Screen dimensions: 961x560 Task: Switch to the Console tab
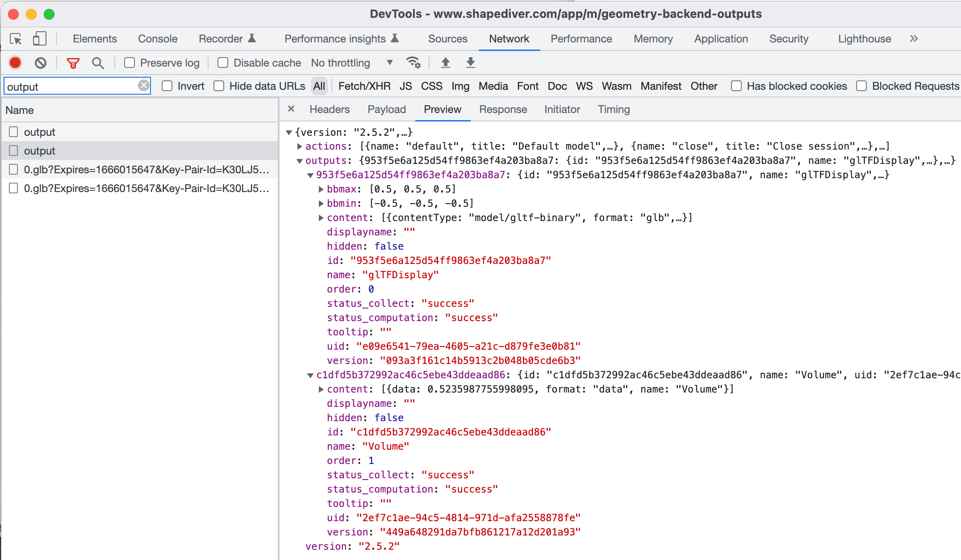tap(157, 39)
